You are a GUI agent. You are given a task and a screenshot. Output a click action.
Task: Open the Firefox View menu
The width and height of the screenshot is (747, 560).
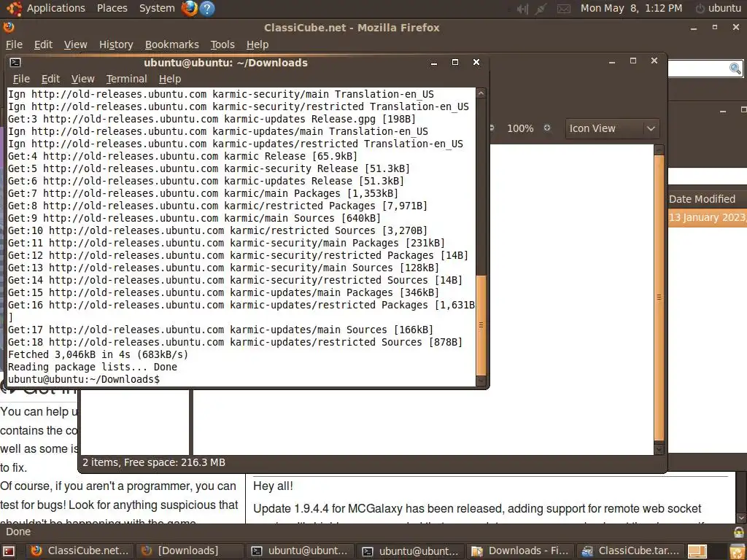point(75,44)
